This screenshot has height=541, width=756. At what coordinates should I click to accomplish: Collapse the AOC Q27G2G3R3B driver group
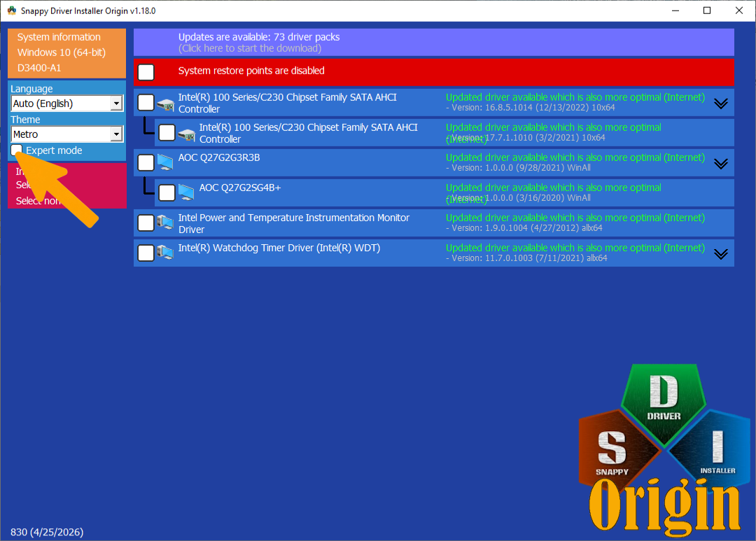tap(721, 164)
